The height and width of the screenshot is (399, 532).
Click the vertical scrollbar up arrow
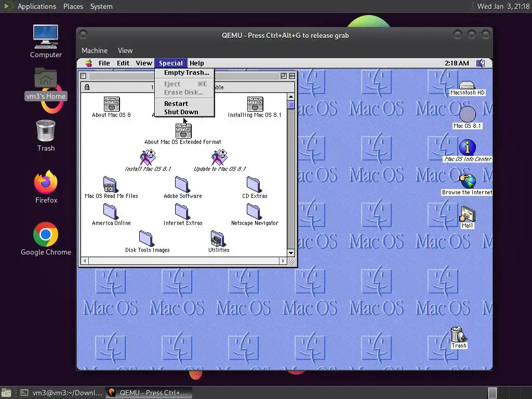291,97
